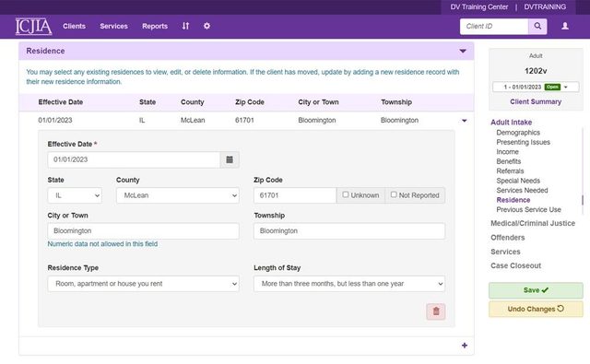
Task: Click the Client ID search magnifier
Action: (x=537, y=27)
